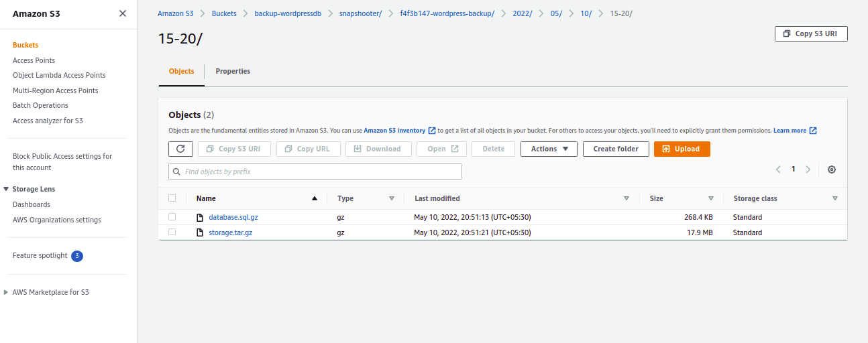The width and height of the screenshot is (868, 343).
Task: Open Access Points in the sidebar
Action: pyautogui.click(x=34, y=60)
